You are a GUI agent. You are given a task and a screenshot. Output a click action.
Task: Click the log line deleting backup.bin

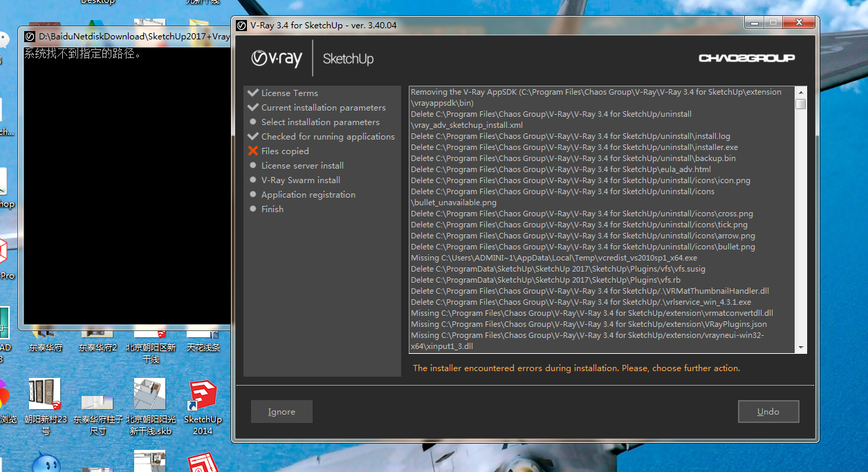573,158
